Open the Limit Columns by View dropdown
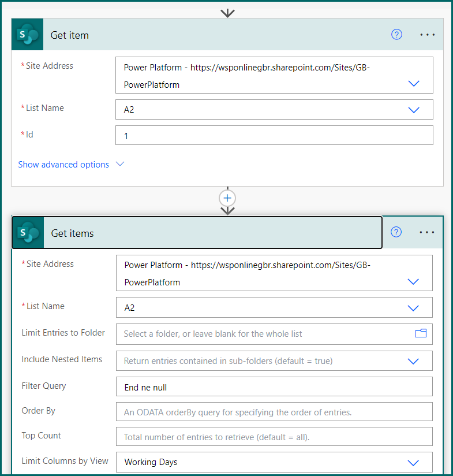 pyautogui.click(x=413, y=463)
